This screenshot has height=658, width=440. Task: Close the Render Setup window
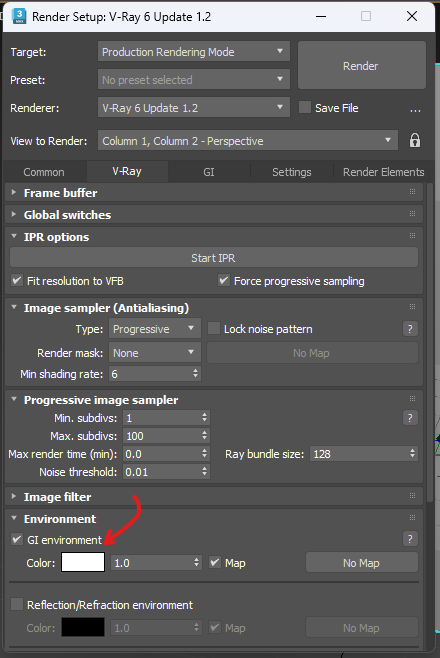click(x=412, y=16)
